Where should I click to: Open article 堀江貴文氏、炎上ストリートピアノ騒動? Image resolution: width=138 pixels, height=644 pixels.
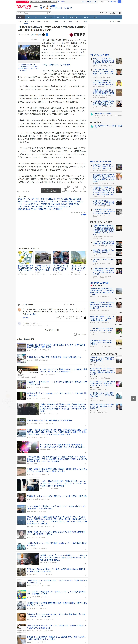(57, 496)
